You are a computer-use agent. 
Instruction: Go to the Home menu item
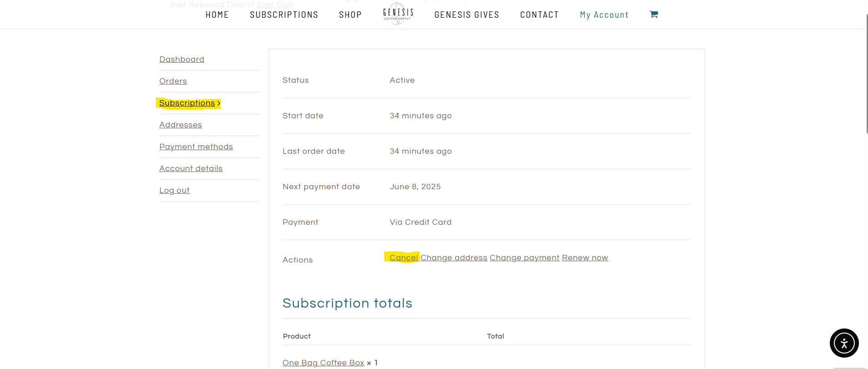pos(217,15)
